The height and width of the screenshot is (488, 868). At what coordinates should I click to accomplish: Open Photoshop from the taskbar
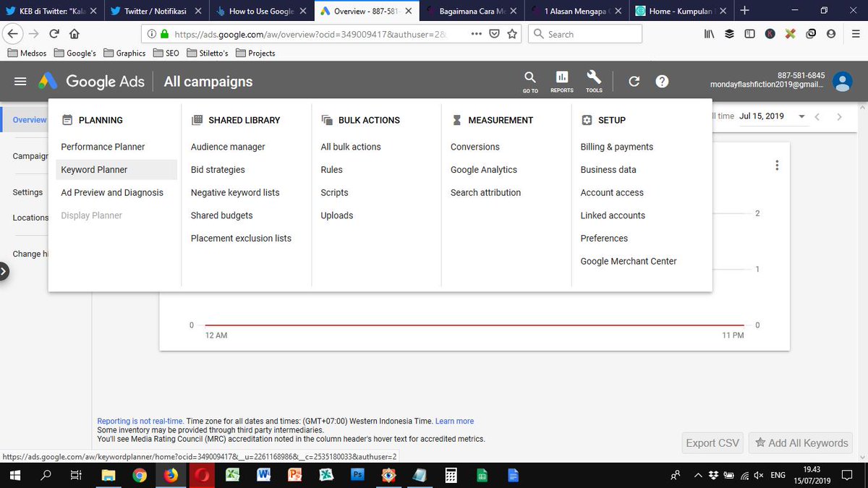357,475
